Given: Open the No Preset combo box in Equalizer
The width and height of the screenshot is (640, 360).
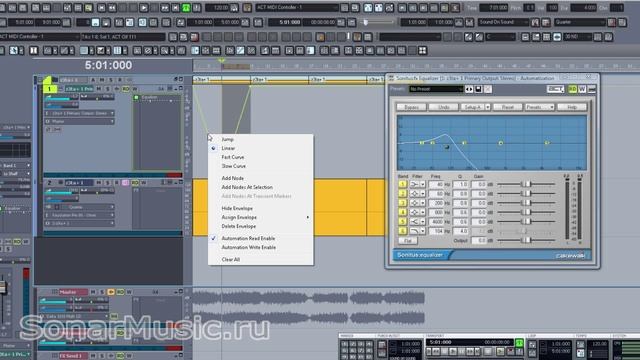Looking at the screenshot, I should (436, 89).
